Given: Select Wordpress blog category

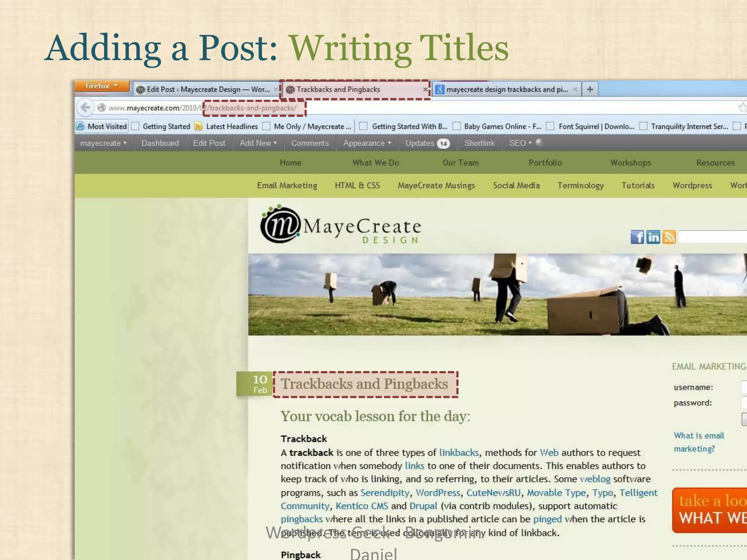Looking at the screenshot, I should click(692, 186).
